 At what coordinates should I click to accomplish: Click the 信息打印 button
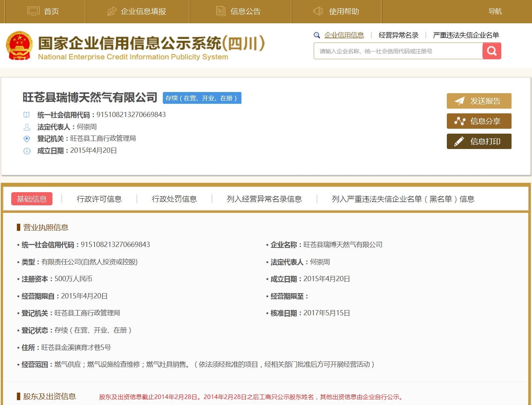tap(479, 142)
